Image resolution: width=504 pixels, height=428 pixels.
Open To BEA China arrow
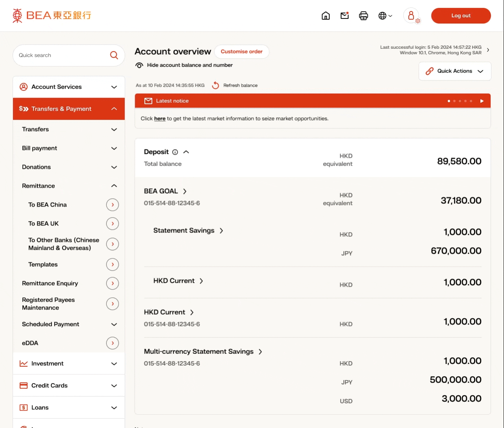(x=113, y=205)
